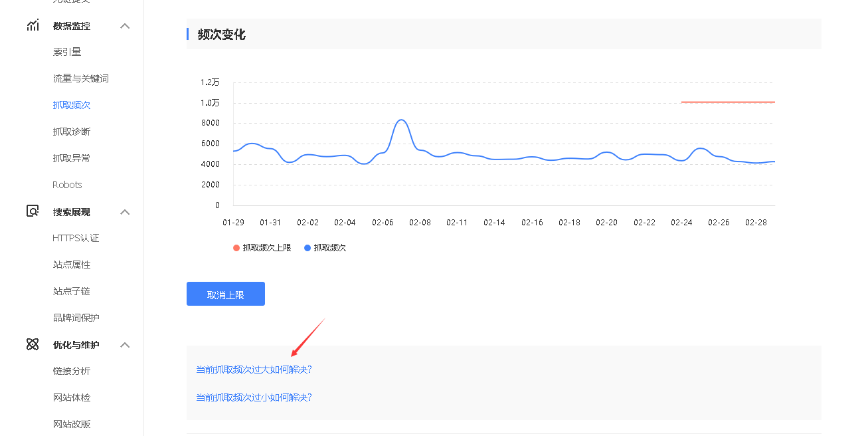Collapse the 搜索展现 section chevron

(x=125, y=212)
